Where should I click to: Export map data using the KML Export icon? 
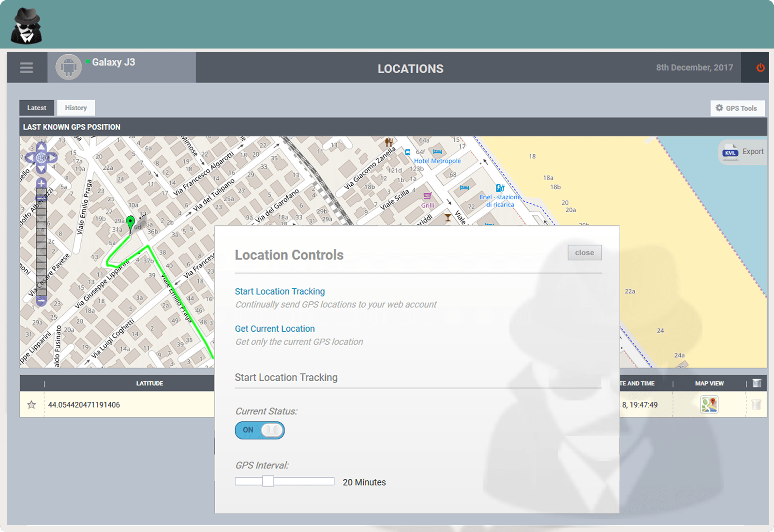pos(730,152)
